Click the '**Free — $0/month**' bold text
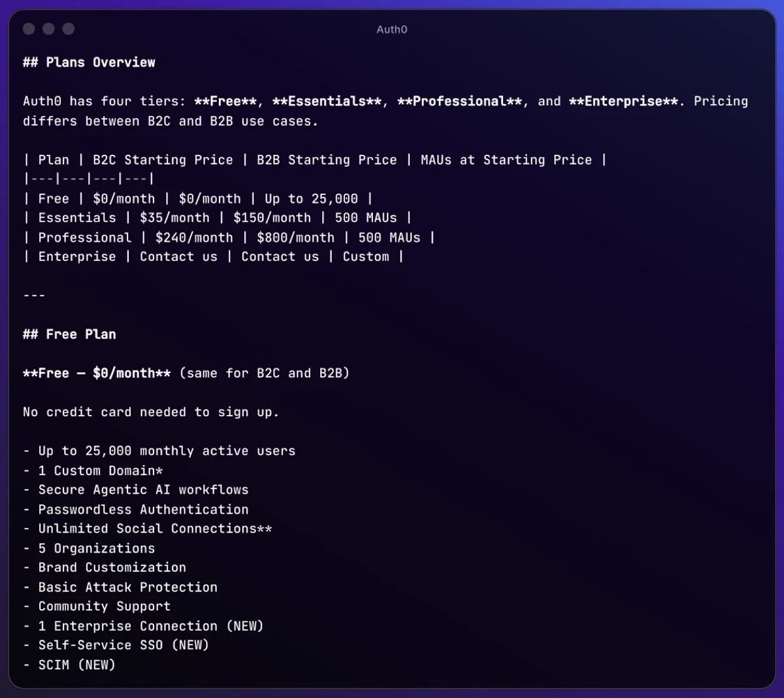Image resolution: width=784 pixels, height=698 pixels. [x=97, y=373]
